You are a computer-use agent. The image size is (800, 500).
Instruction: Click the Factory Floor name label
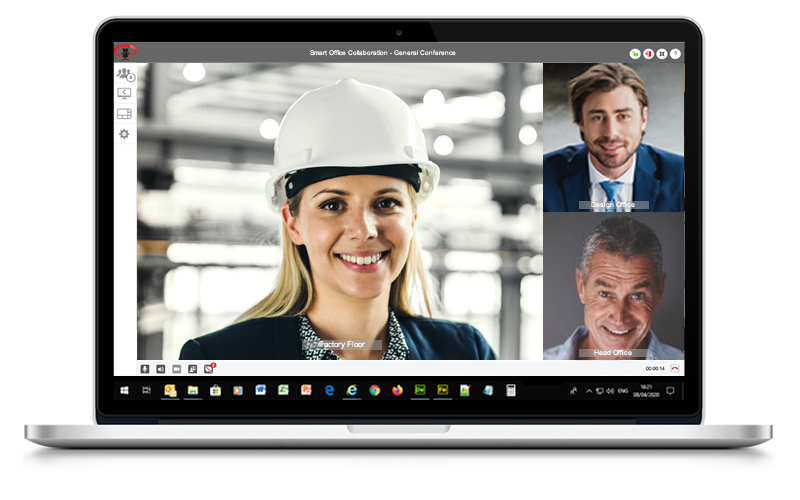pyautogui.click(x=342, y=345)
